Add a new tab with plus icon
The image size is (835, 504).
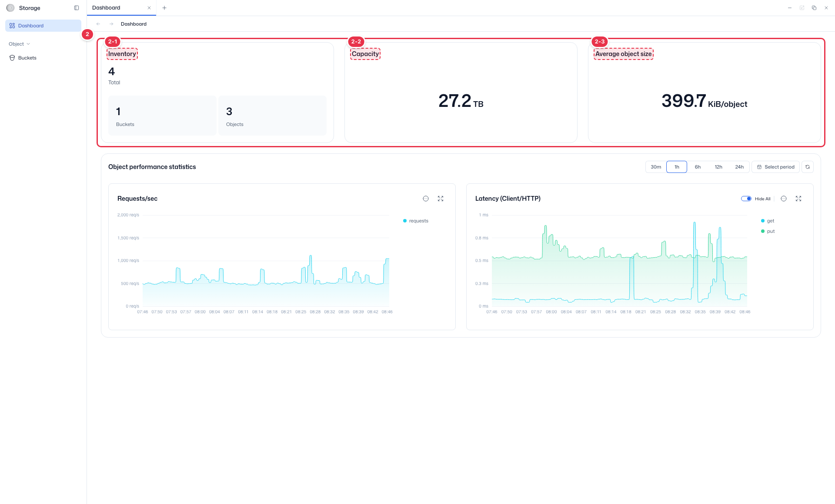click(x=164, y=8)
